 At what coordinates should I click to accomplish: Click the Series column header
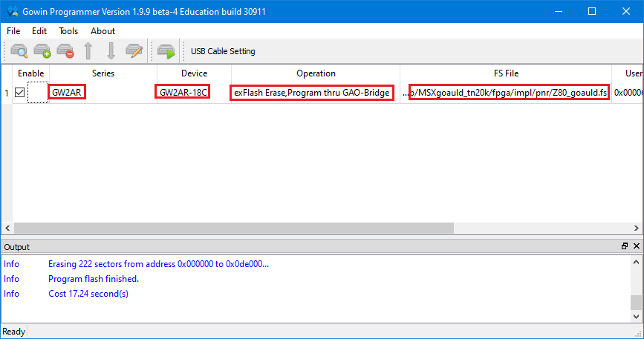103,73
